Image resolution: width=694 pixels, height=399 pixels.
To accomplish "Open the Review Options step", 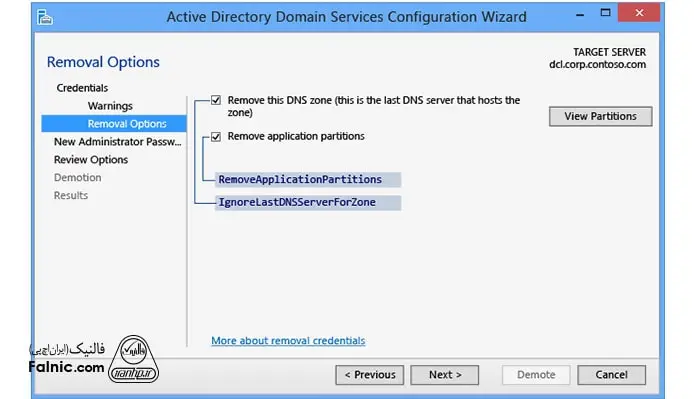I will 91,159.
